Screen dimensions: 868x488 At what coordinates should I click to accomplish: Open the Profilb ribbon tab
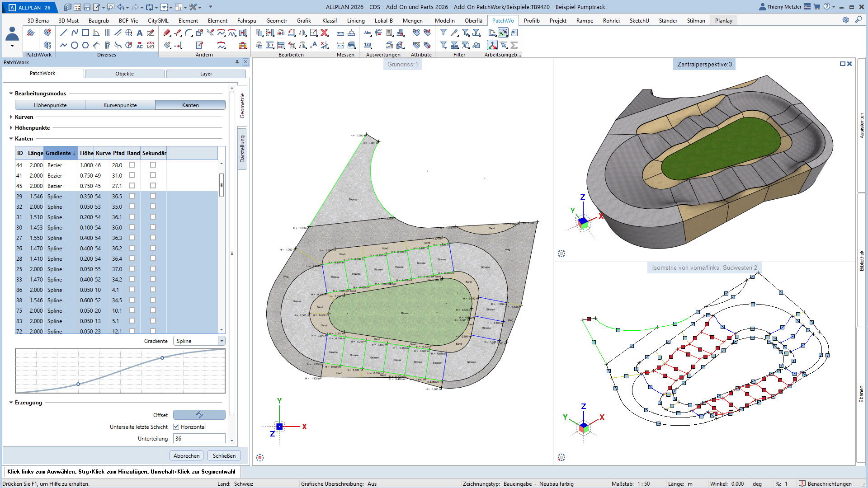pos(532,20)
